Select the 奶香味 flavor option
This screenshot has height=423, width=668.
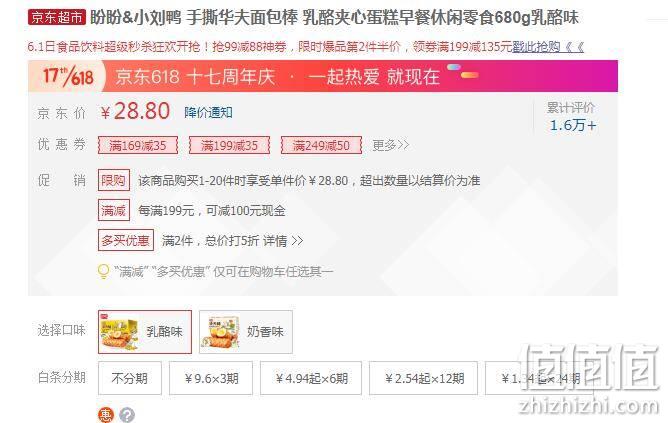(246, 332)
